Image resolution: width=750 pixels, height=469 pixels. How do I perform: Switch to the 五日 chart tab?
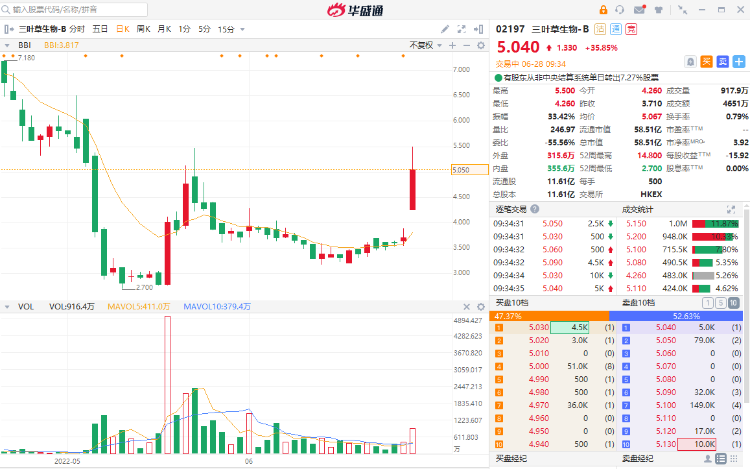pos(100,29)
